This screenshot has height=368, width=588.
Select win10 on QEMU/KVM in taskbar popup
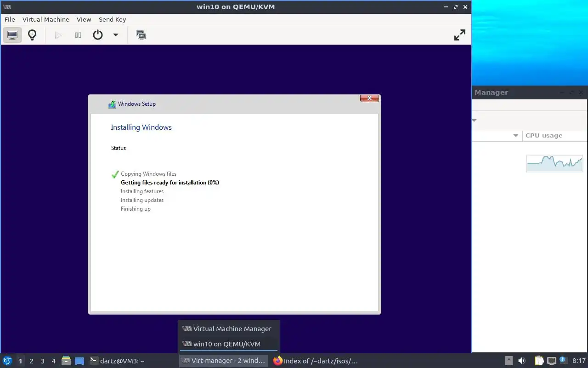(x=228, y=344)
